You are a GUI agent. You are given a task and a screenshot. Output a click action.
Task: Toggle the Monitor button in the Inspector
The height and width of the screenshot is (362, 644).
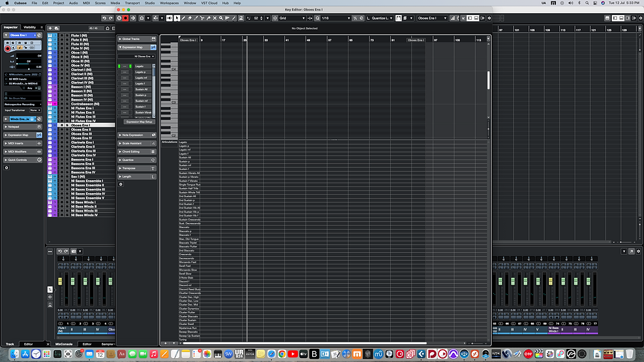click(14, 49)
